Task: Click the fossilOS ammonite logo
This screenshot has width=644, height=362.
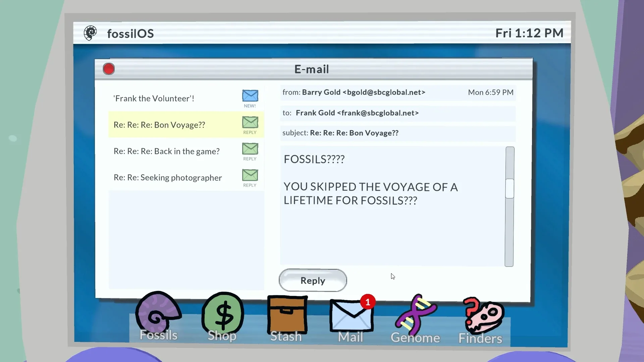Action: point(90,33)
